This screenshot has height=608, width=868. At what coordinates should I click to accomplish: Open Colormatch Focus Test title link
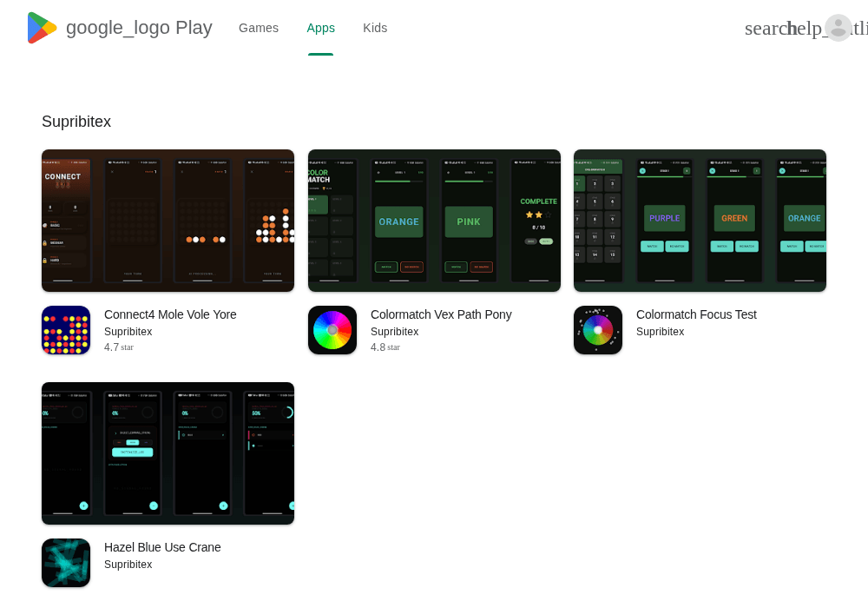pyautogui.click(x=696, y=314)
